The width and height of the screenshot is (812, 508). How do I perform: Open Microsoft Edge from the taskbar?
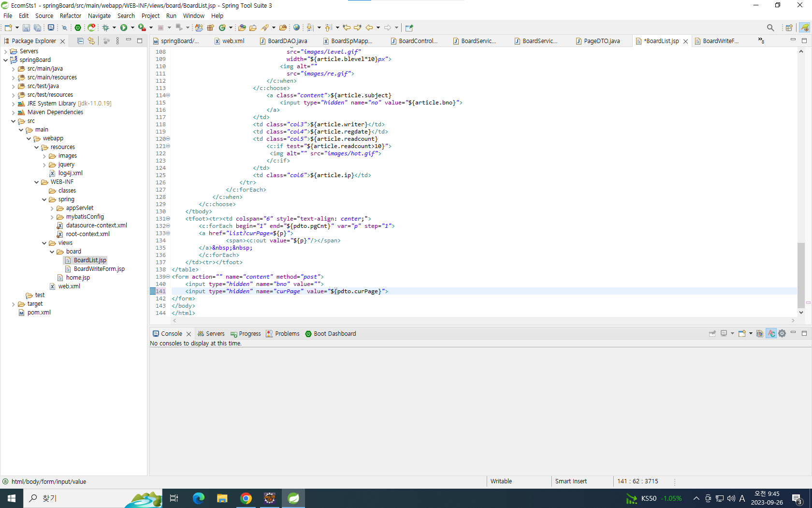(x=199, y=498)
